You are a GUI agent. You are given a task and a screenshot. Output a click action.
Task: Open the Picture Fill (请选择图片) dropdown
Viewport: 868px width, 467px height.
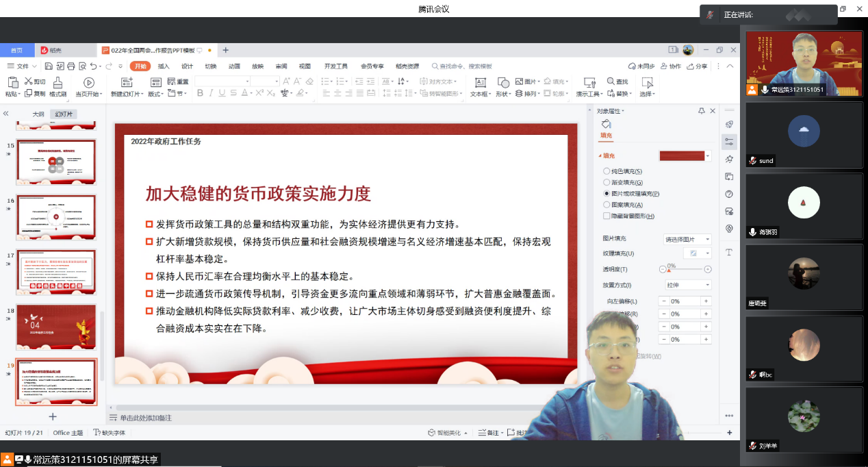(x=687, y=239)
